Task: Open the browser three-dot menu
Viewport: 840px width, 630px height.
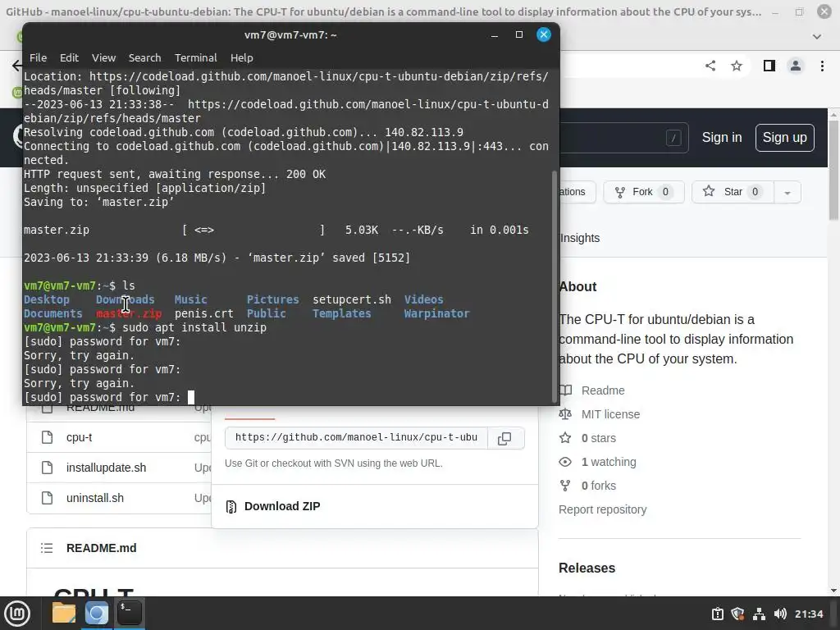Action: tap(822, 66)
